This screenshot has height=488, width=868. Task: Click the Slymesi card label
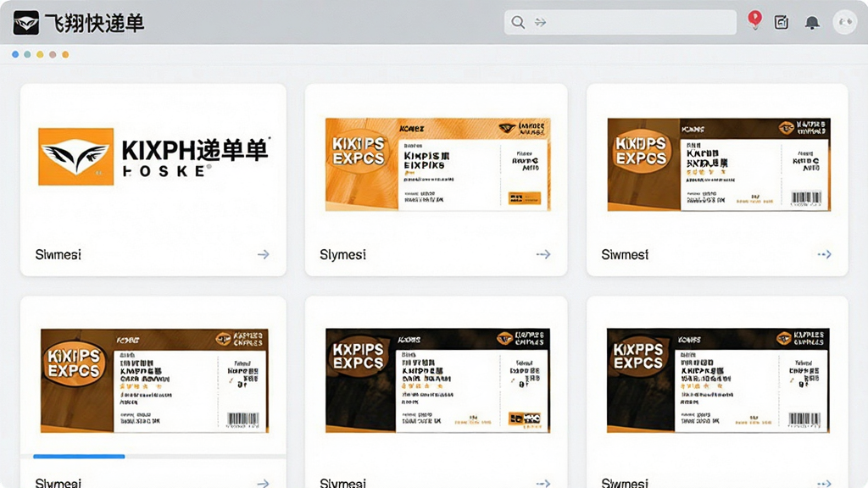pyautogui.click(x=342, y=254)
